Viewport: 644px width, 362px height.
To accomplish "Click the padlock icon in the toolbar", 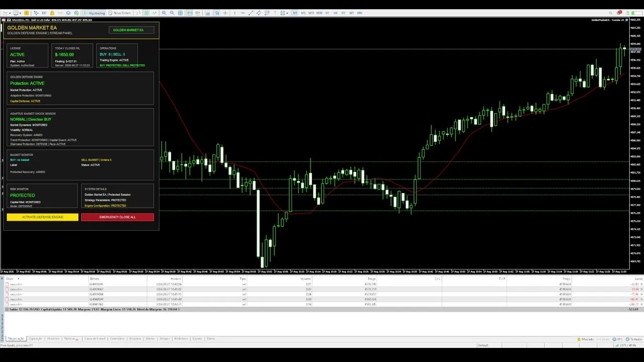I will click(52, 13).
